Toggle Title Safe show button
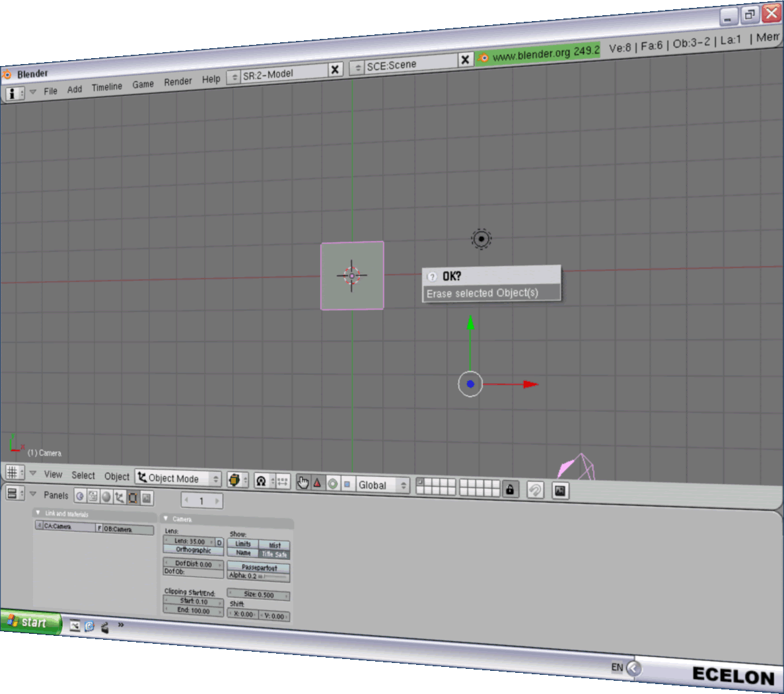Screen dimensions: 784x694 [x=275, y=554]
